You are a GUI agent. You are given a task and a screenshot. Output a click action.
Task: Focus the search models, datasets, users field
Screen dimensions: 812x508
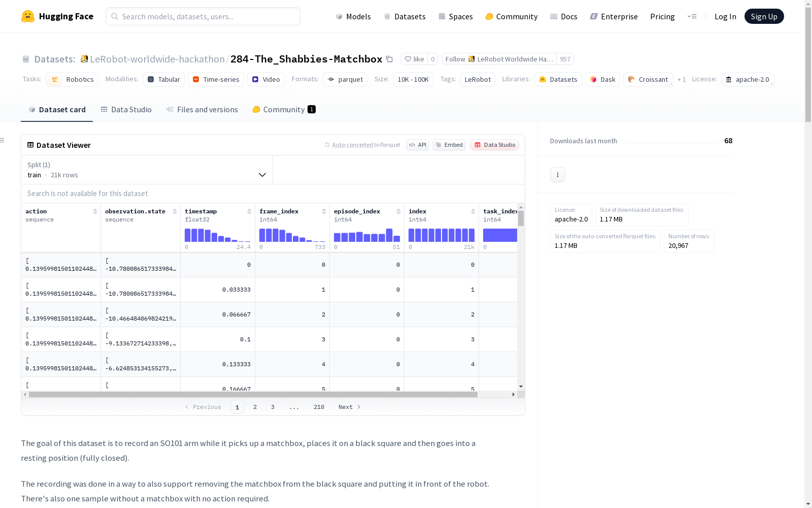click(203, 16)
